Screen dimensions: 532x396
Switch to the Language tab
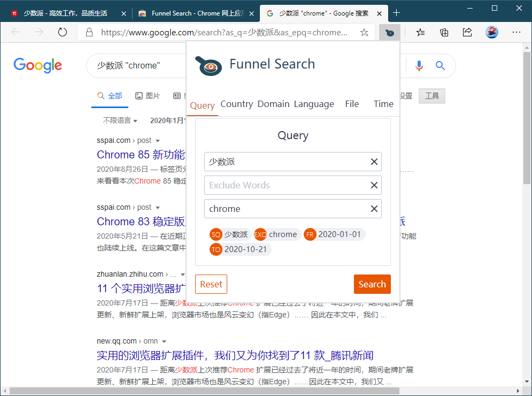click(314, 104)
